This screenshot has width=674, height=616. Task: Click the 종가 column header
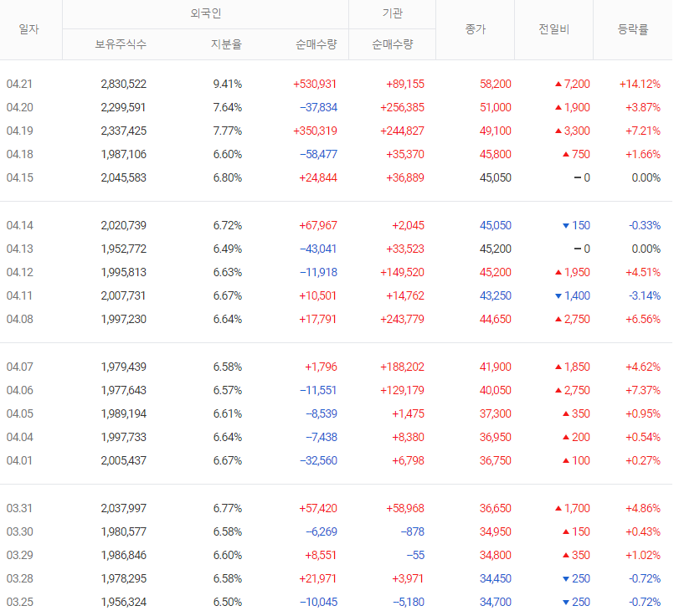[x=475, y=29]
